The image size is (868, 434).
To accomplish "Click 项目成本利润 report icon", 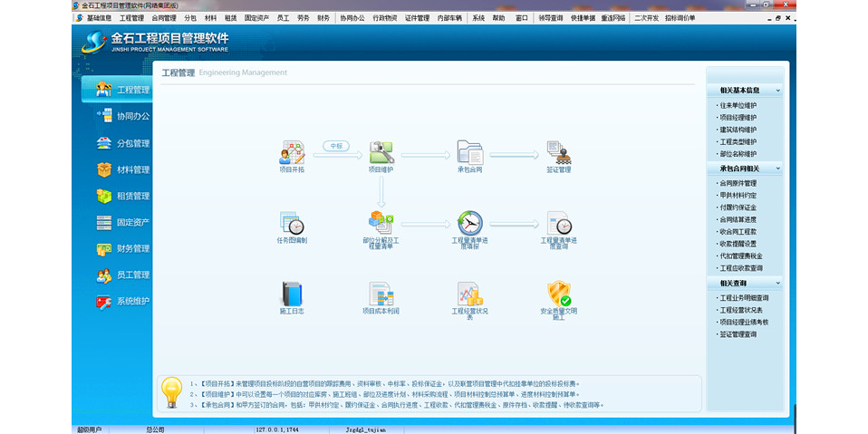I will [381, 294].
